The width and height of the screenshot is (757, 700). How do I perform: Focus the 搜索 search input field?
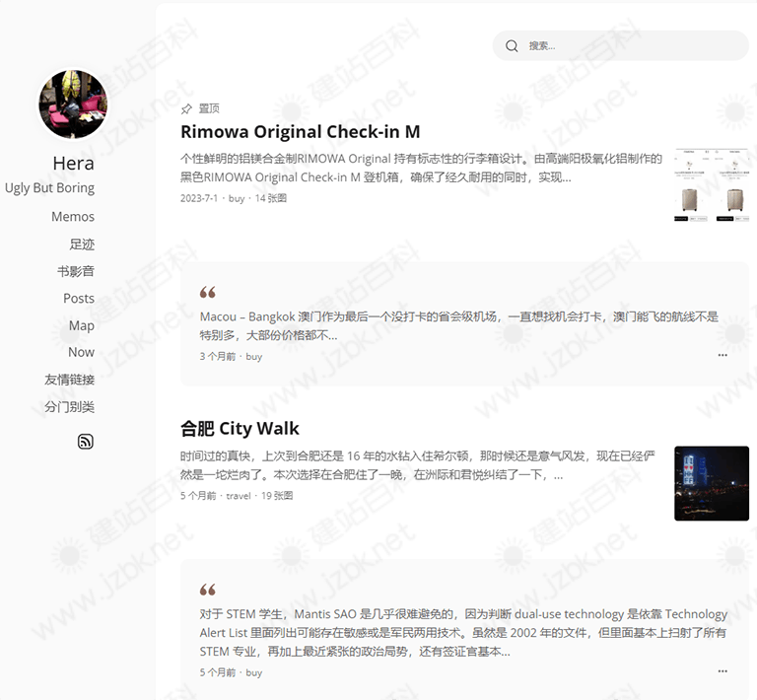(620, 46)
